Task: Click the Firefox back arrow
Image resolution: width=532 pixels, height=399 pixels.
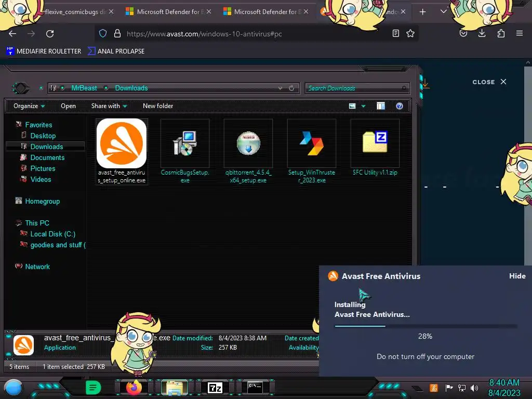Action: click(12, 34)
